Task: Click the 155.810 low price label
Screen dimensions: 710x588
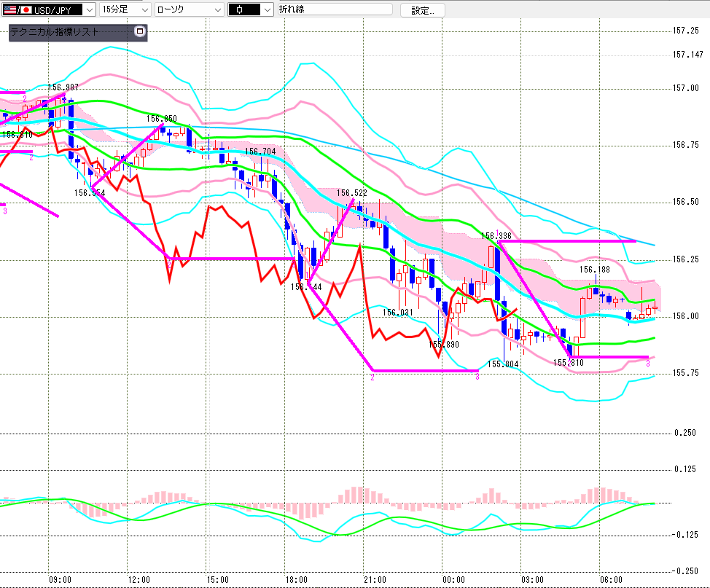Action: click(x=567, y=362)
